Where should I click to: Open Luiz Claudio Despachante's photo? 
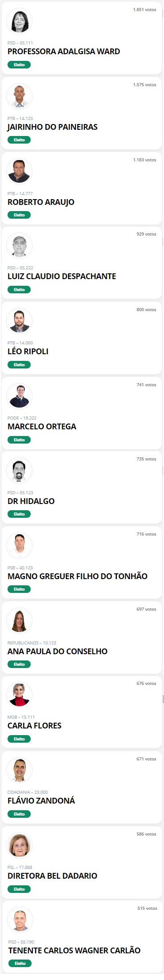coord(20,246)
